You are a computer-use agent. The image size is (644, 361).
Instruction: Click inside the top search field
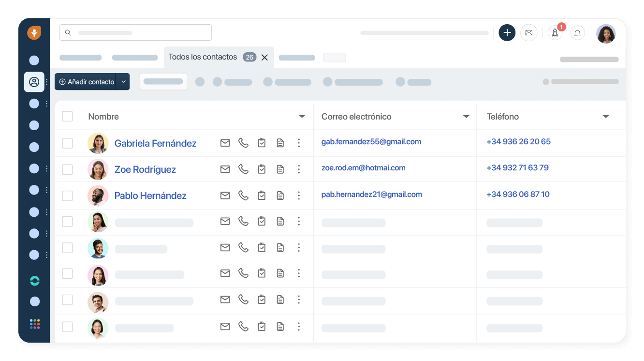[135, 32]
